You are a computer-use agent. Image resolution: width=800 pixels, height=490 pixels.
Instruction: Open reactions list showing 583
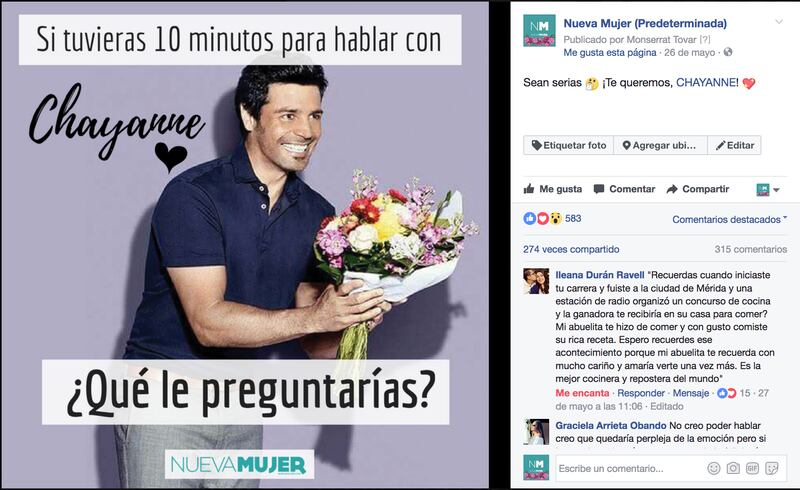coord(552,218)
